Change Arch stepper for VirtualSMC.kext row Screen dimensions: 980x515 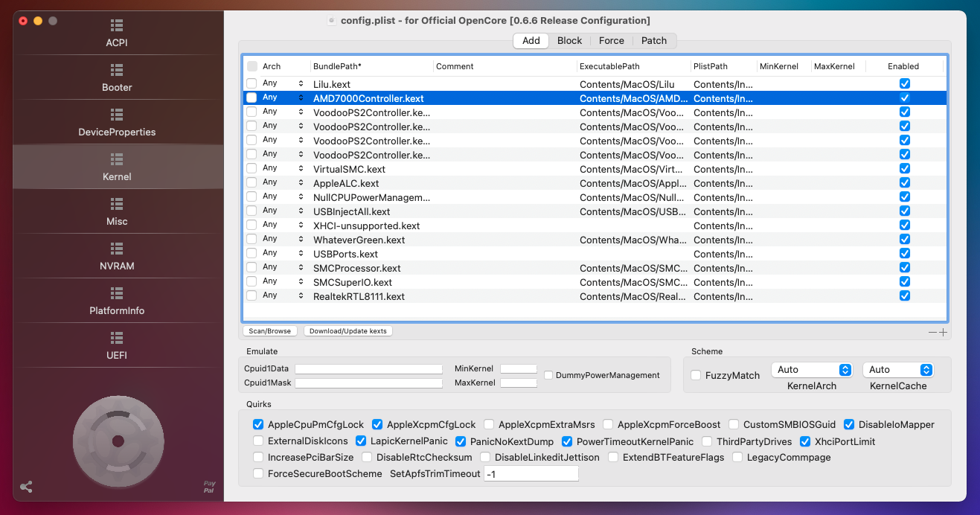pos(301,169)
